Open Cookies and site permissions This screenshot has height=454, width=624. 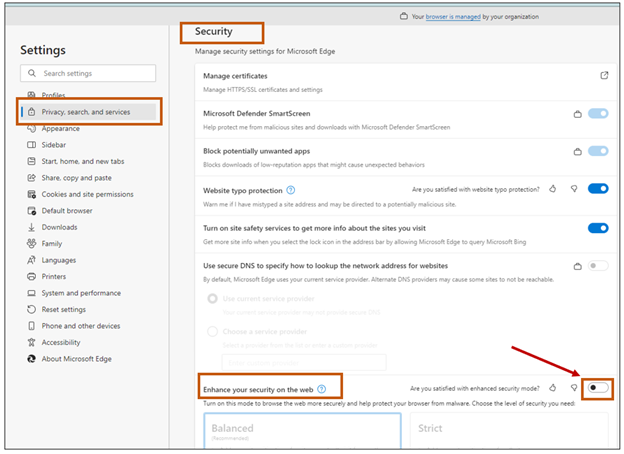coord(88,194)
